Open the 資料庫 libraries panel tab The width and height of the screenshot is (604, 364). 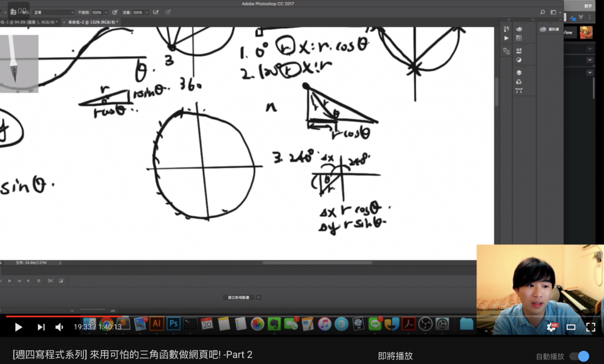[550, 29]
